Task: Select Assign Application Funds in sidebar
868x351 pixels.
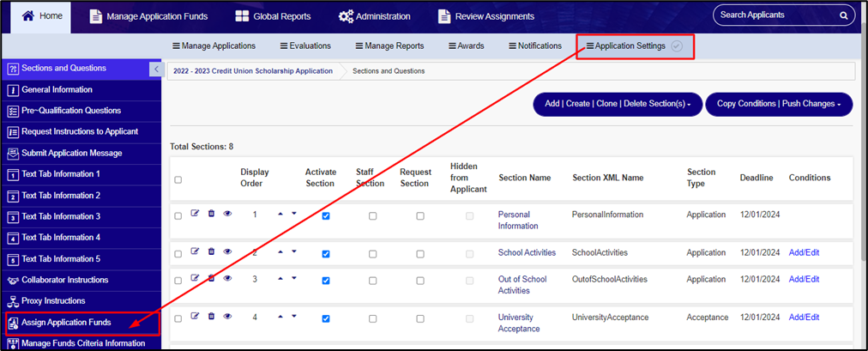Action: click(81, 323)
